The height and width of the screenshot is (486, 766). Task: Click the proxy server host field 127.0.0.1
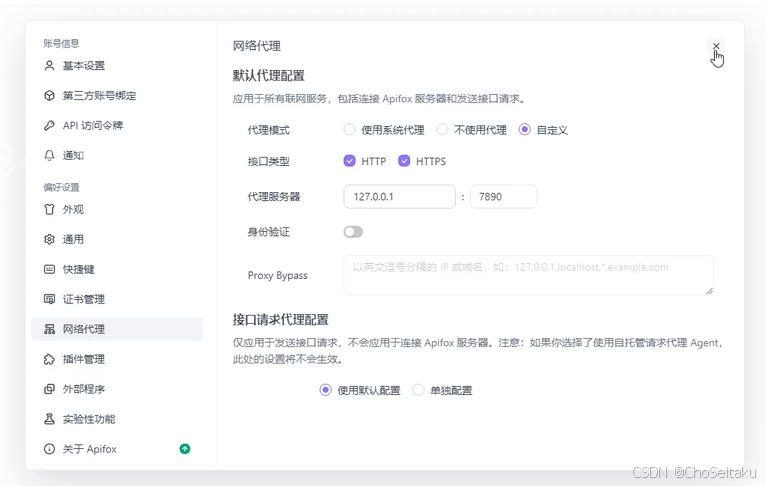tap(400, 197)
